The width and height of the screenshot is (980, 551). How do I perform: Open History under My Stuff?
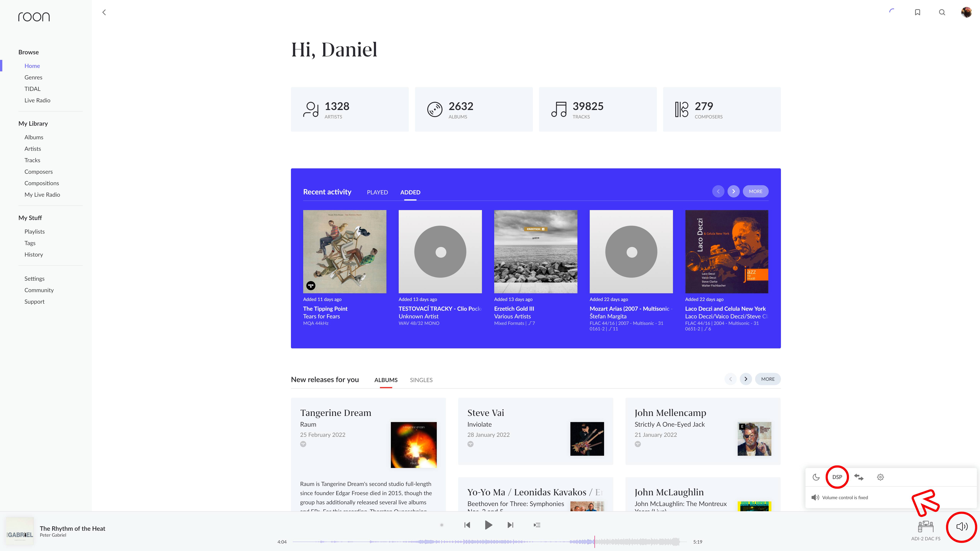[x=34, y=254]
